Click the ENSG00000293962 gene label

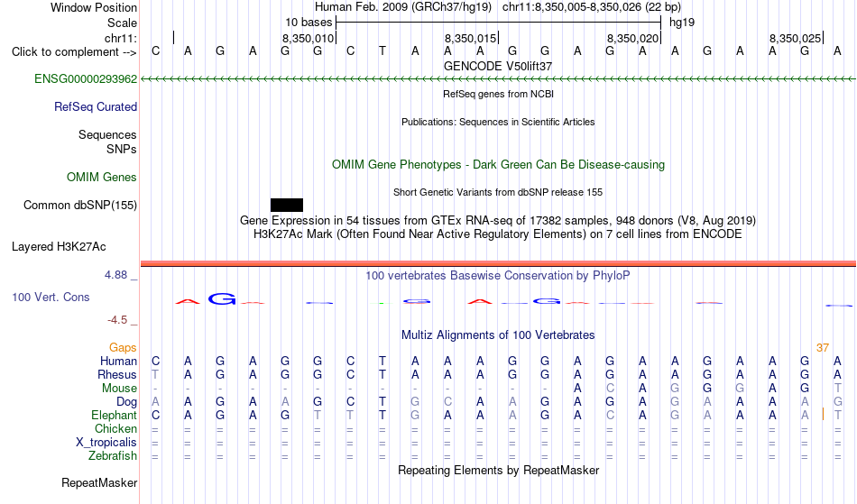click(86, 79)
